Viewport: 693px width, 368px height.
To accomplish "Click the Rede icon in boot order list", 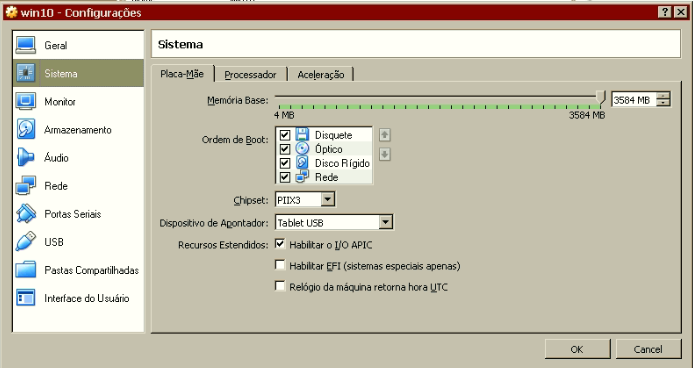I will pyautogui.click(x=302, y=176).
